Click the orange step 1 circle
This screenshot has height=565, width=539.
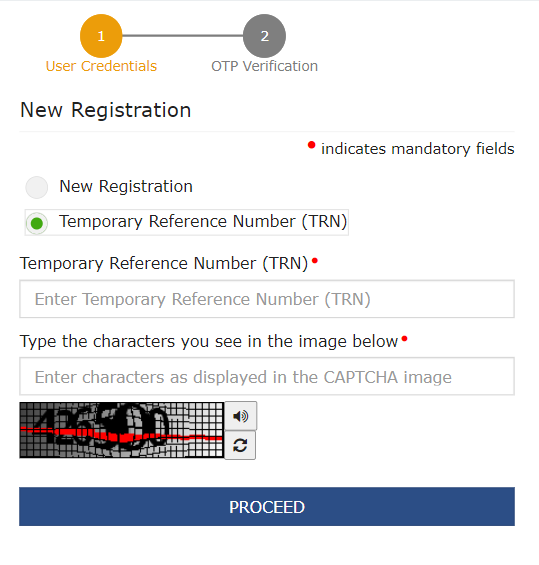click(101, 36)
